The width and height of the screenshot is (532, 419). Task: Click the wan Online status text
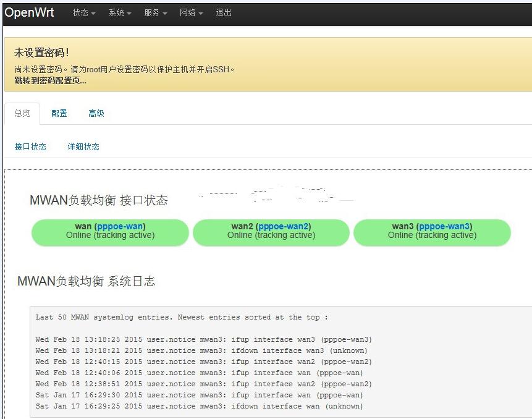(110, 235)
